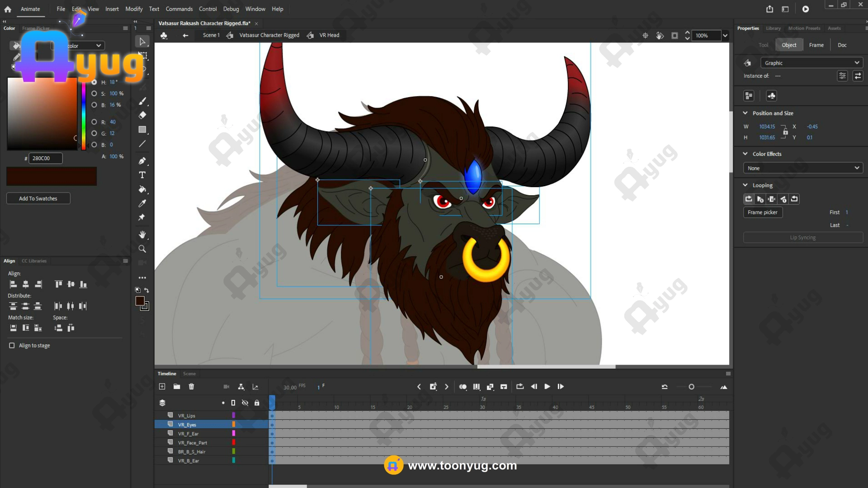Select the Text tool
The width and height of the screenshot is (868, 488).
point(142,175)
